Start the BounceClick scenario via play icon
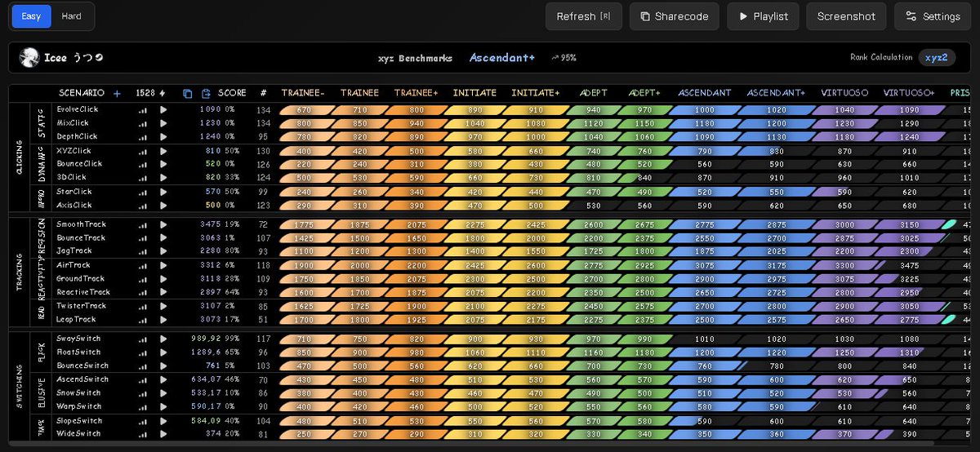The height and width of the screenshot is (452, 980). pyautogui.click(x=163, y=164)
